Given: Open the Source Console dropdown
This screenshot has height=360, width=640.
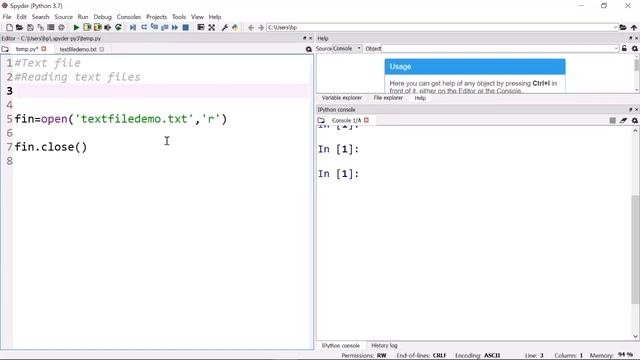Looking at the screenshot, I should (x=347, y=49).
